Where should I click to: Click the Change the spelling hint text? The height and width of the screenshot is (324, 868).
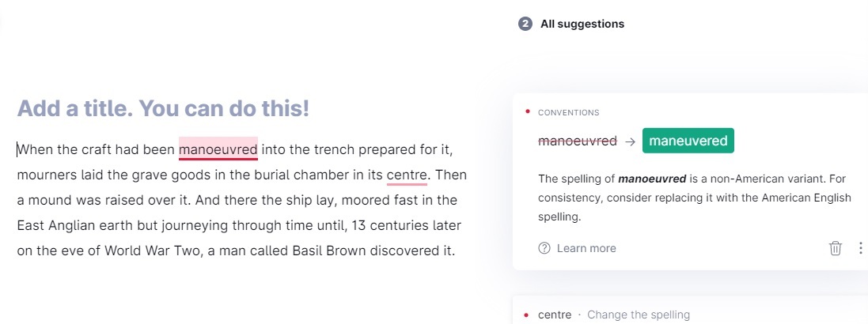639,315
